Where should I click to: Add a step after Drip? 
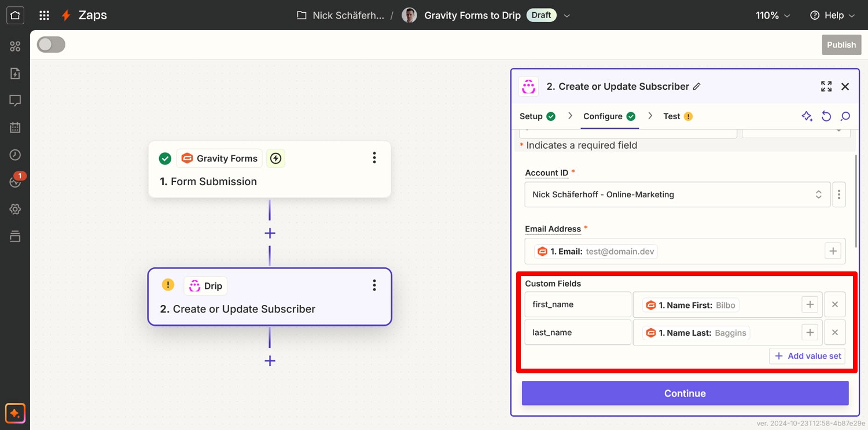pyautogui.click(x=270, y=361)
